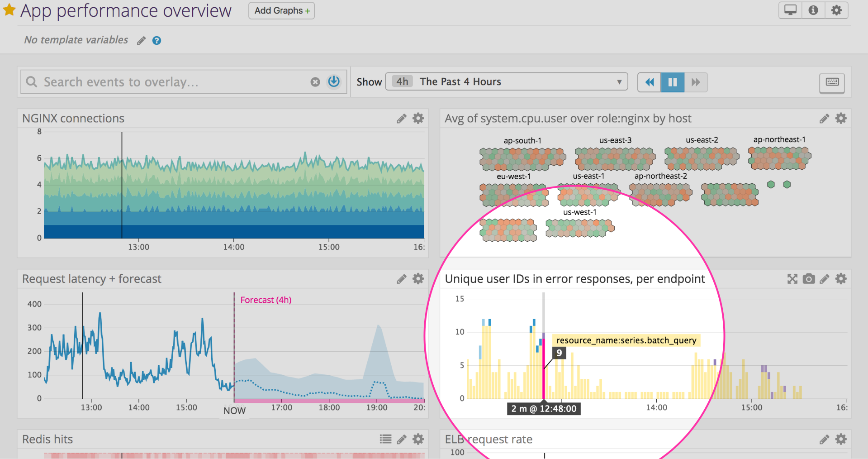Open the time range dropdown showing Past 4 Hours
This screenshot has height=459, width=868.
coord(506,81)
